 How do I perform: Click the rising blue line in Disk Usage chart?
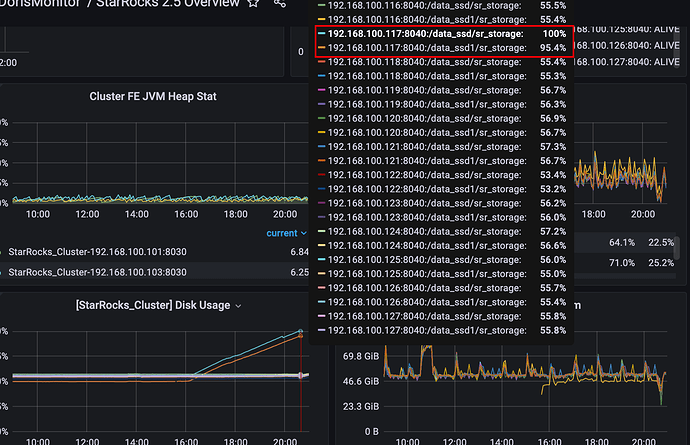pyautogui.click(x=246, y=352)
